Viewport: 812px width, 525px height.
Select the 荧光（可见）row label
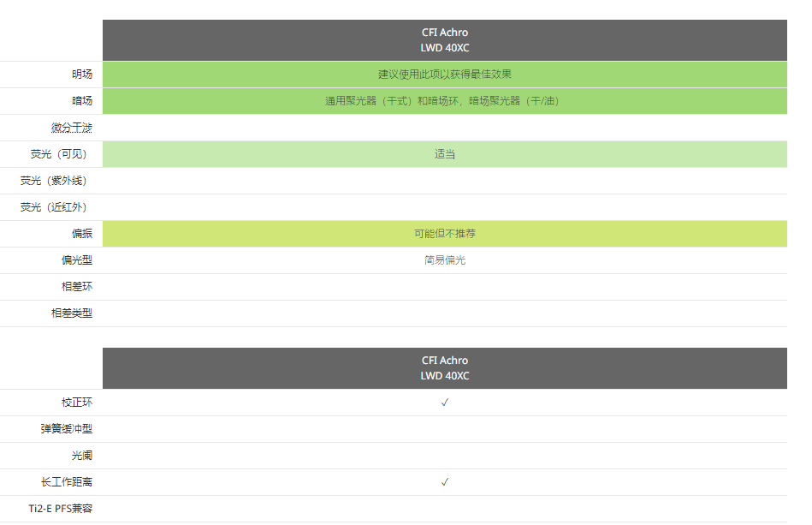coord(58,154)
